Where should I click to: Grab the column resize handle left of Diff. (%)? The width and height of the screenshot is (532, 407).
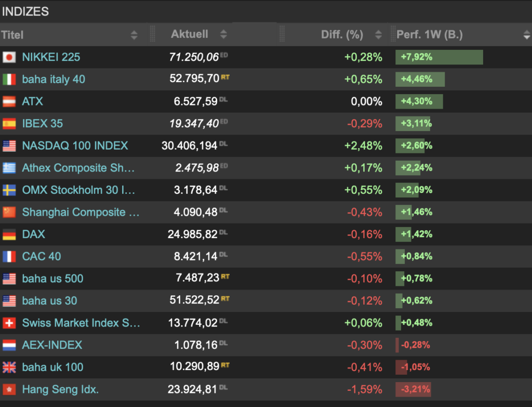point(282,34)
